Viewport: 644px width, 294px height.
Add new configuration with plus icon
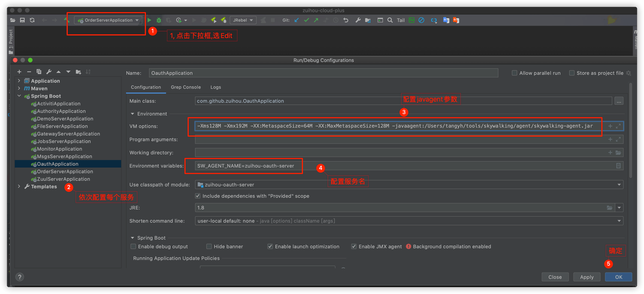click(19, 72)
